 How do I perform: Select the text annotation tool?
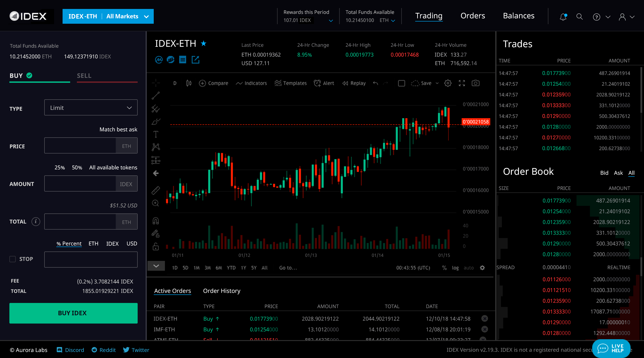156,134
